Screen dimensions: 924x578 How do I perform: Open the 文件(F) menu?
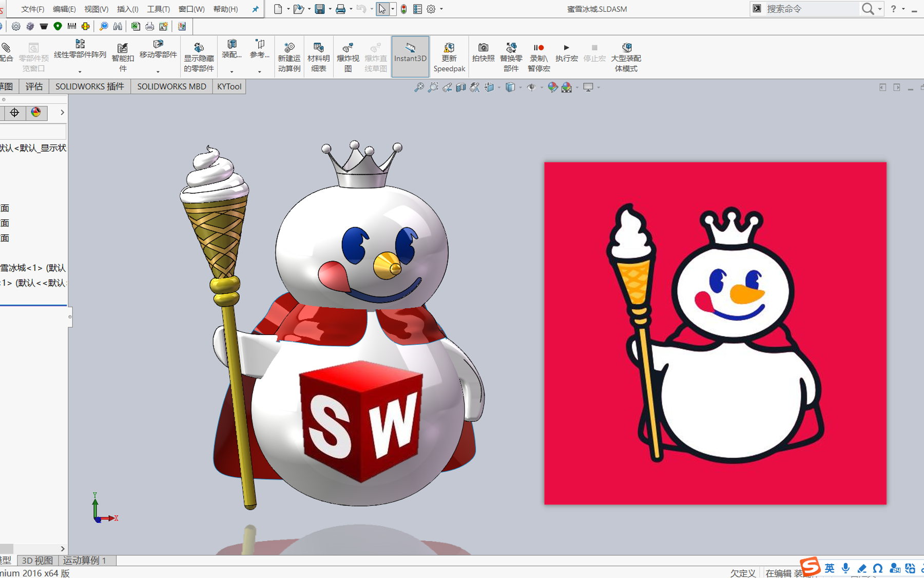[32, 9]
